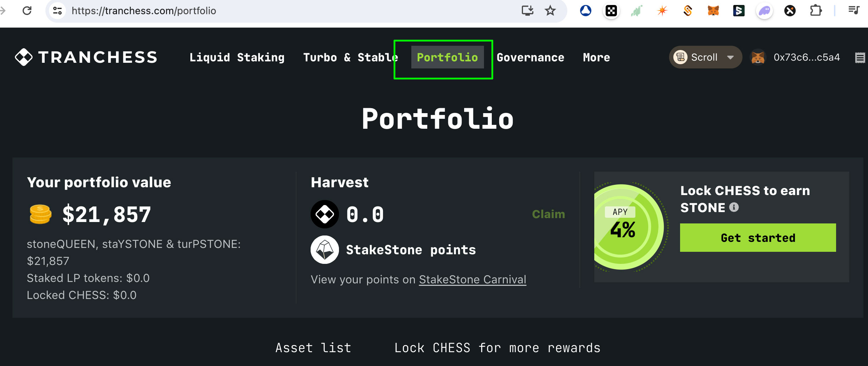The width and height of the screenshot is (868, 366).
Task: Open the Turbo & Stable menu
Action: pos(351,57)
